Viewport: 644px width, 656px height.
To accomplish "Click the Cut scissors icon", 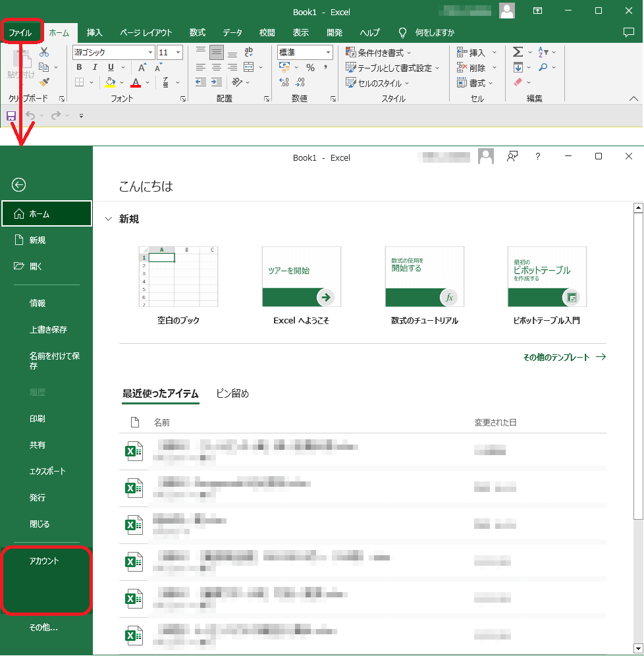I will (x=44, y=52).
